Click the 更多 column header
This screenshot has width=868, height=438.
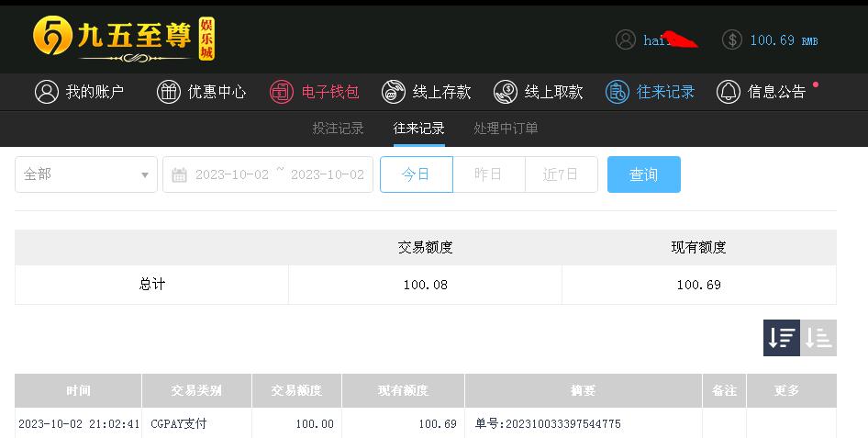click(x=792, y=390)
